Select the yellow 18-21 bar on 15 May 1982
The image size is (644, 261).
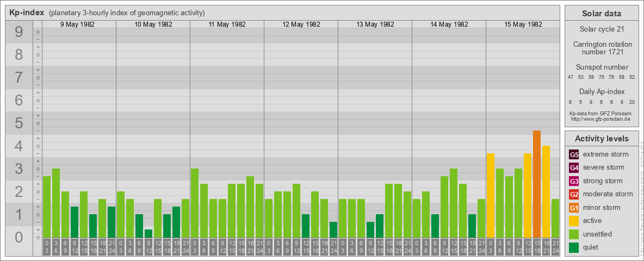[546, 191]
